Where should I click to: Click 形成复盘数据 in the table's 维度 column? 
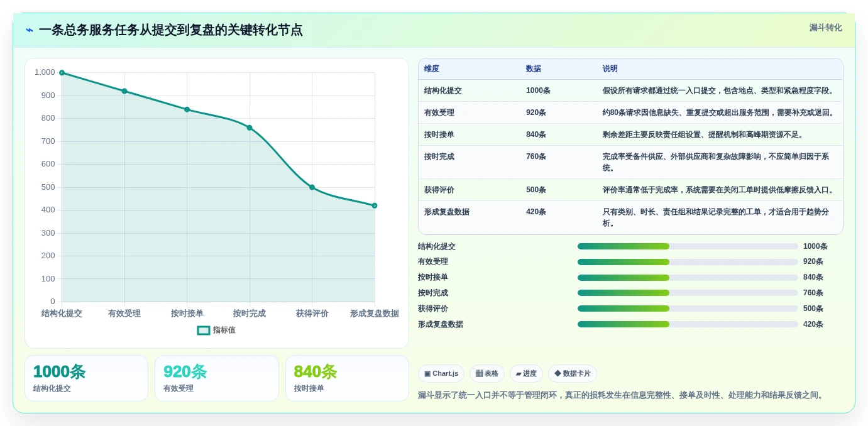[447, 212]
